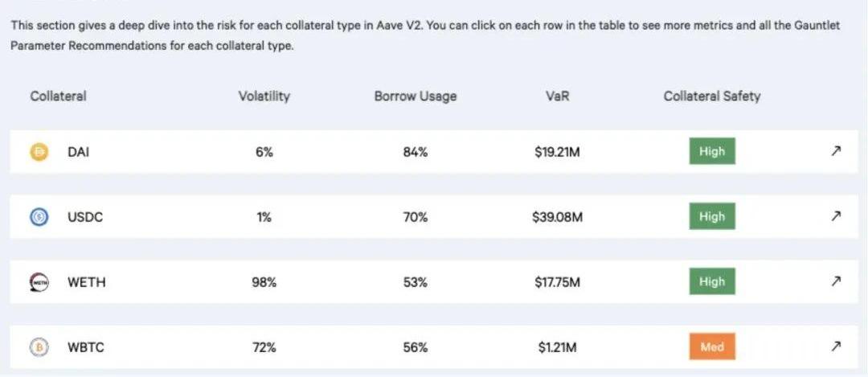Click the DAI VaR value $19.21M
This screenshot has height=377, width=868.
557,152
